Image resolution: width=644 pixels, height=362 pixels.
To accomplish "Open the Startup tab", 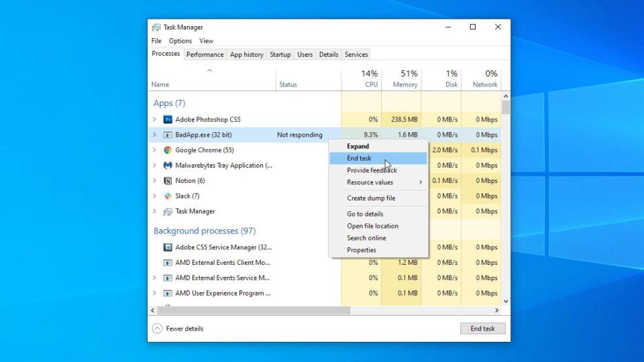I will point(280,54).
